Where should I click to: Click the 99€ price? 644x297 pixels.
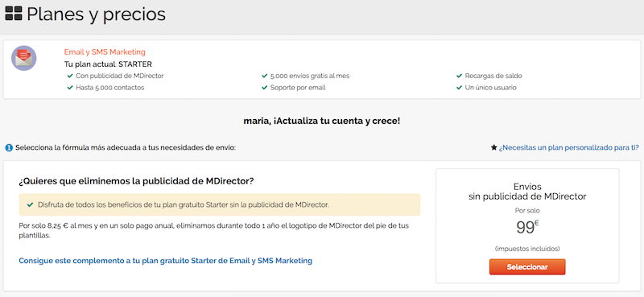coord(527,227)
